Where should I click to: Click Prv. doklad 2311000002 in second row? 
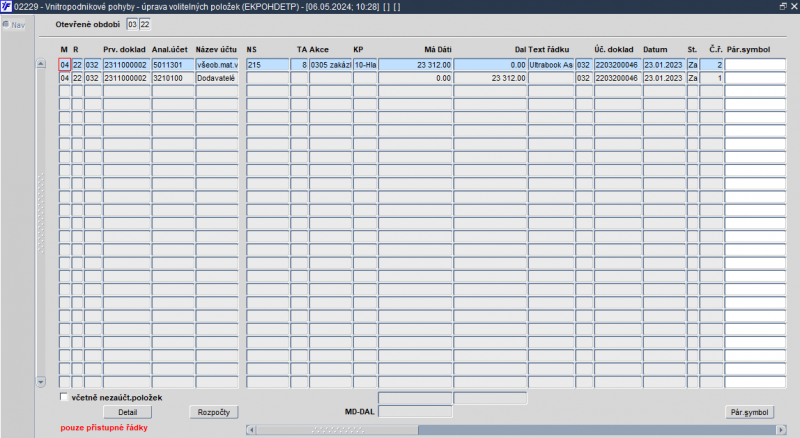(127, 78)
